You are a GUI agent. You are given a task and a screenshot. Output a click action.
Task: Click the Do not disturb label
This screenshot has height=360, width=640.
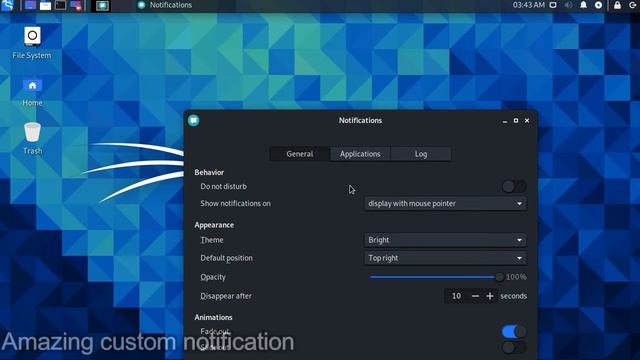(223, 187)
